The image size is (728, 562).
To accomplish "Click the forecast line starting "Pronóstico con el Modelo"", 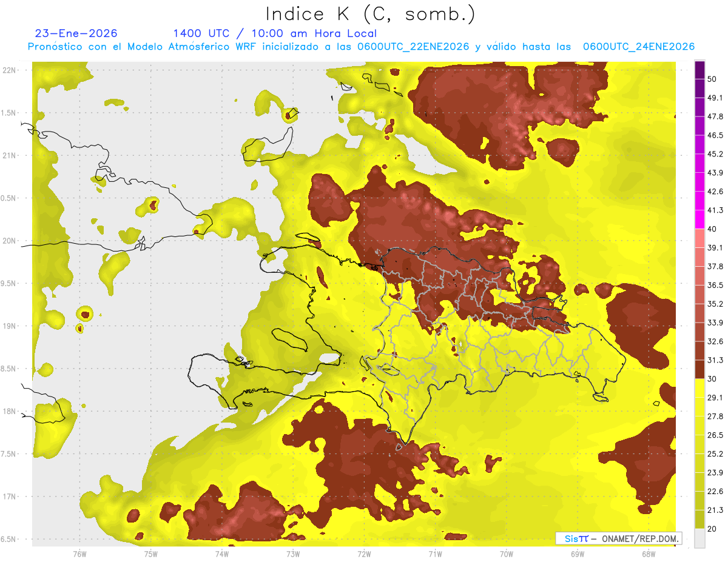I will [361, 47].
